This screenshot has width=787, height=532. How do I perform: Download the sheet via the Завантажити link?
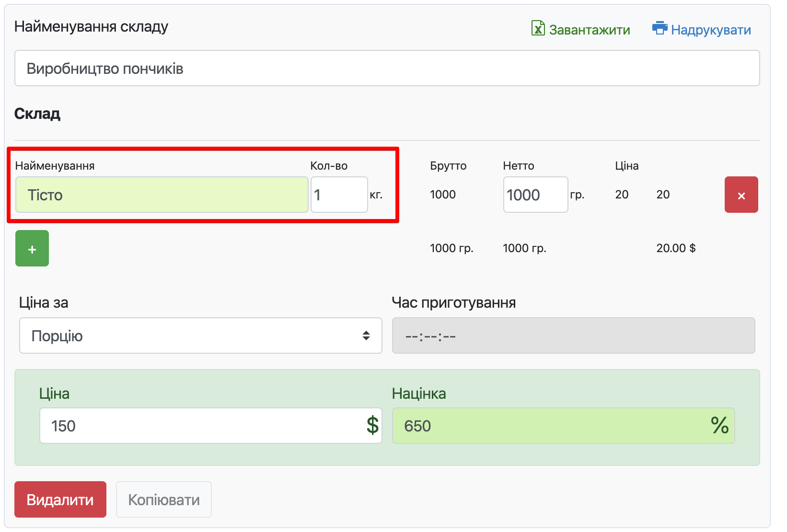(589, 30)
